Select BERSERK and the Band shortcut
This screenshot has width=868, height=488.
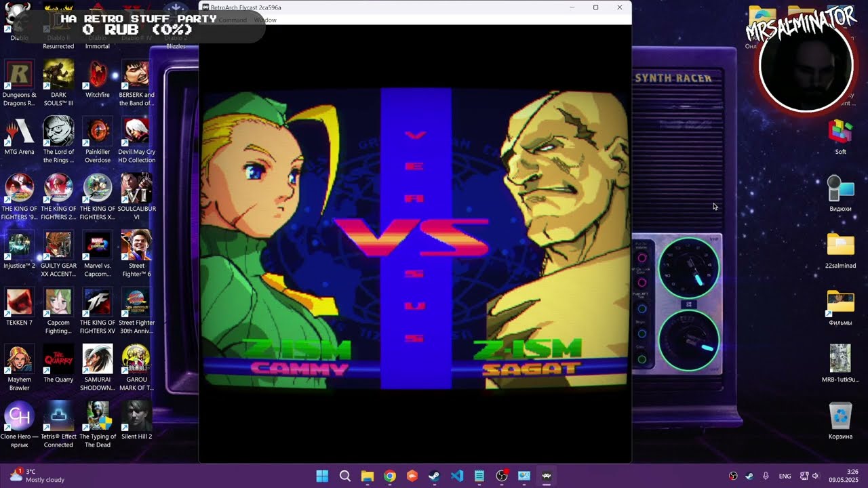[x=136, y=83]
